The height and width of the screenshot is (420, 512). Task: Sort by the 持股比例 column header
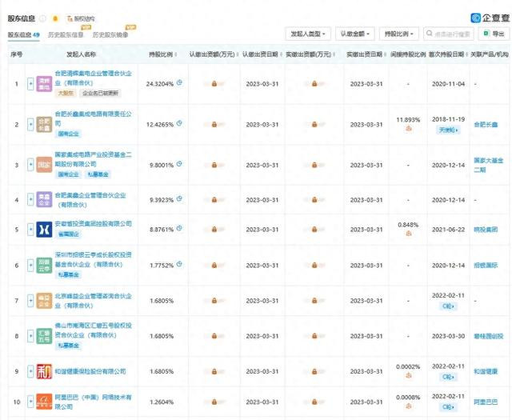(163, 54)
